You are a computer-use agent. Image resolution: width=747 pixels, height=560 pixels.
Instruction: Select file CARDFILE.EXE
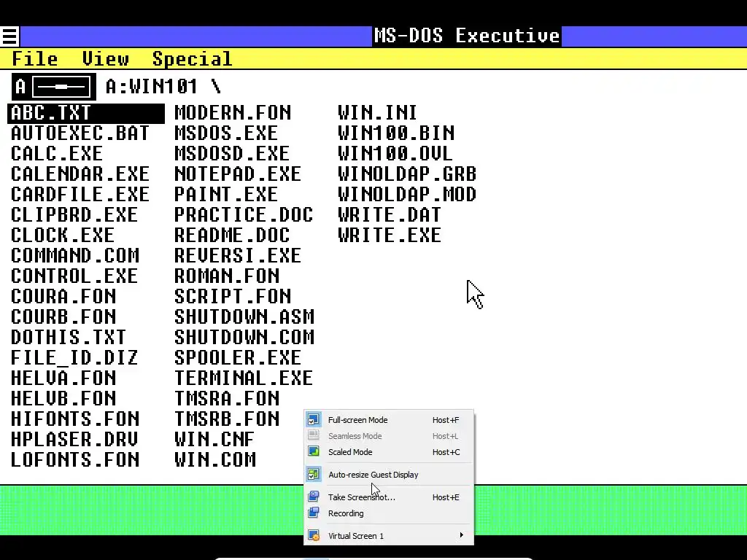(80, 195)
